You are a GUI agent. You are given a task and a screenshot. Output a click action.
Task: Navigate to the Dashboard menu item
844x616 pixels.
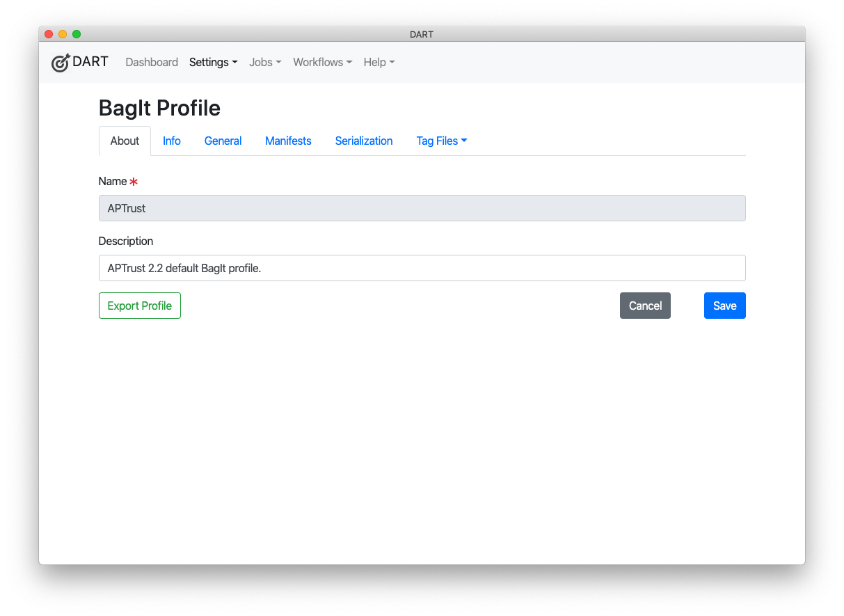pyautogui.click(x=152, y=62)
